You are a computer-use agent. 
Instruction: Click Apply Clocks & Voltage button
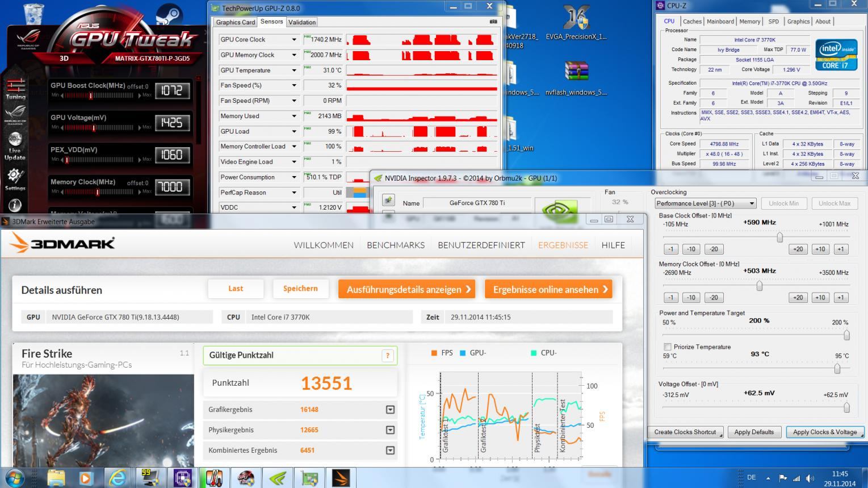coord(825,432)
